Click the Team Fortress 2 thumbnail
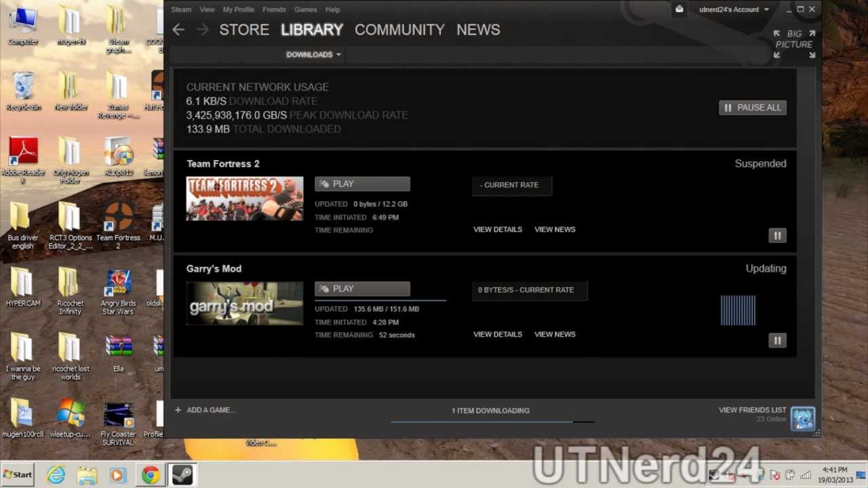Screen dimensions: 868x488 coord(245,199)
